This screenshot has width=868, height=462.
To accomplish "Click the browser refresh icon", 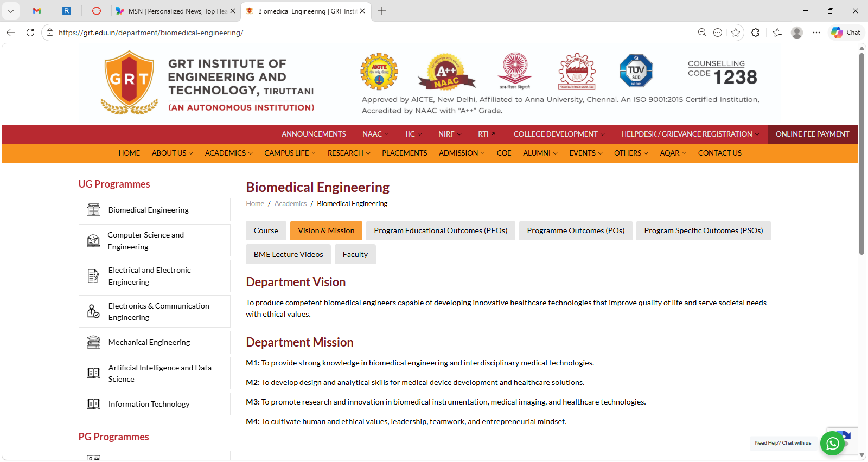I will pyautogui.click(x=30, y=33).
